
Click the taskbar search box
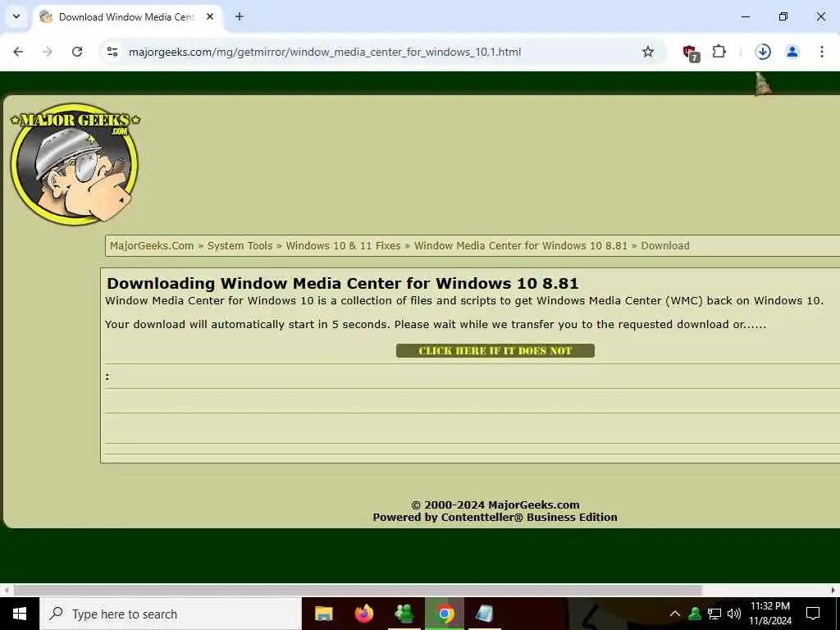[171, 614]
